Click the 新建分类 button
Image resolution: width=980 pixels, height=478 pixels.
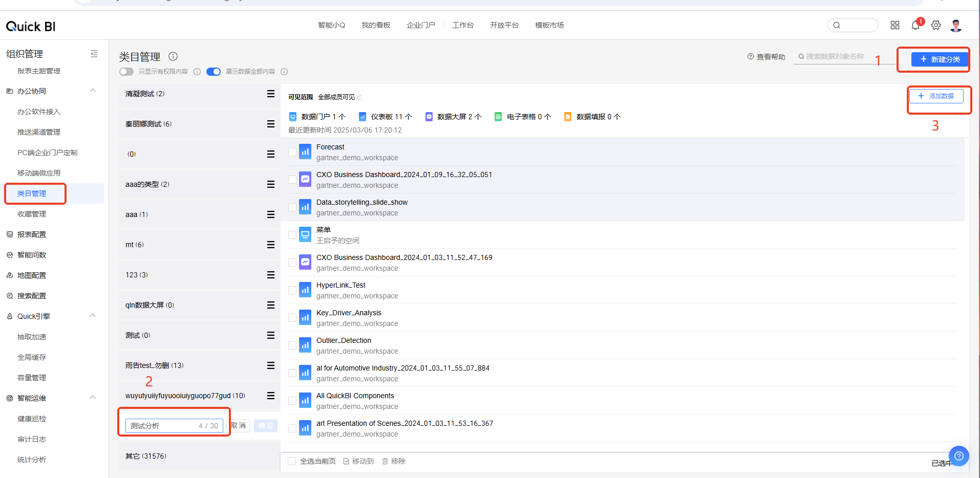pyautogui.click(x=940, y=59)
